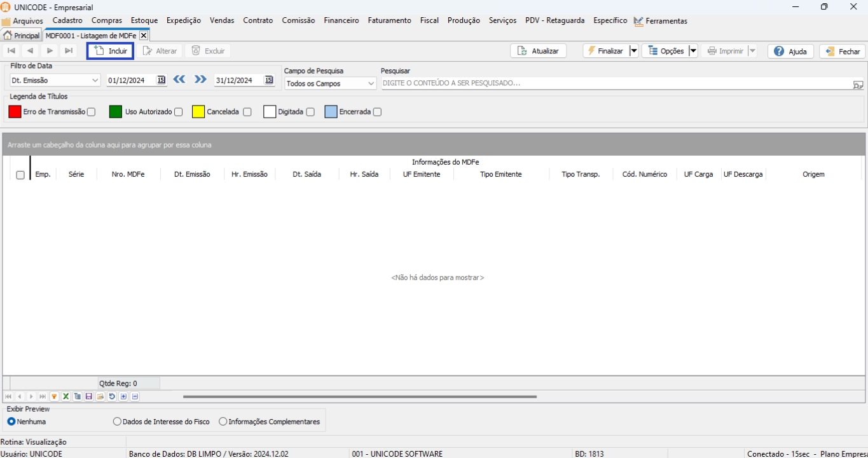Check the Uso Autorizado filter checkbox
The height and width of the screenshot is (458, 868).
(179, 112)
